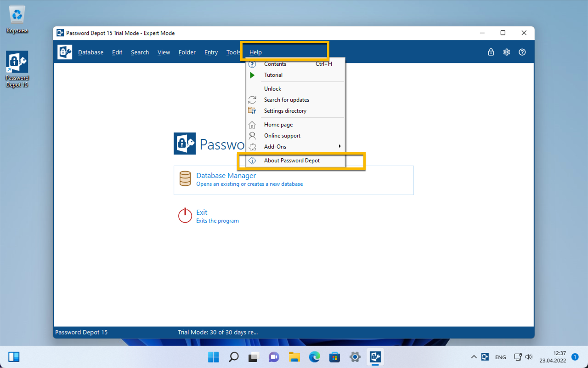Open the Database menu
Image resolution: width=588 pixels, height=368 pixels.
90,52
